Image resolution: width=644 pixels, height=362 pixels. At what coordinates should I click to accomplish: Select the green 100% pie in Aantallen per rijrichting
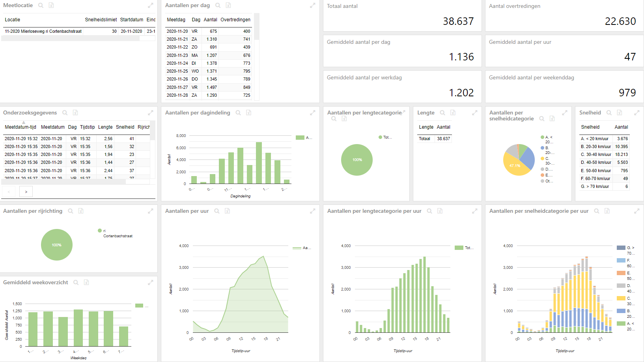pyautogui.click(x=57, y=245)
